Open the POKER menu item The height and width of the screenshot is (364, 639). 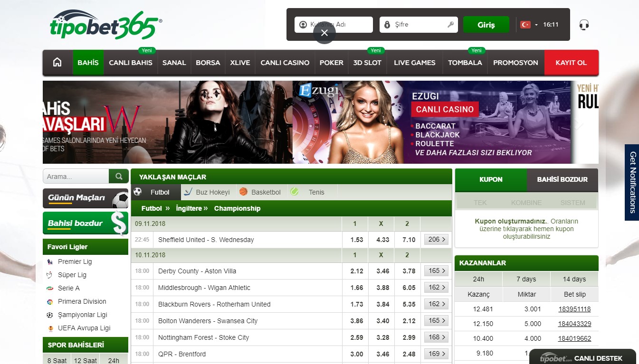click(331, 63)
